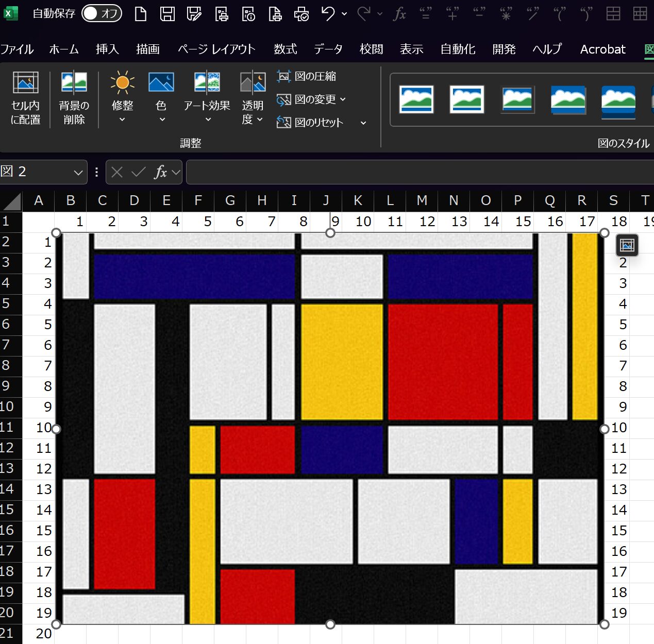
Task: Click セル内に配置 (place in cell) button
Action: click(25, 99)
